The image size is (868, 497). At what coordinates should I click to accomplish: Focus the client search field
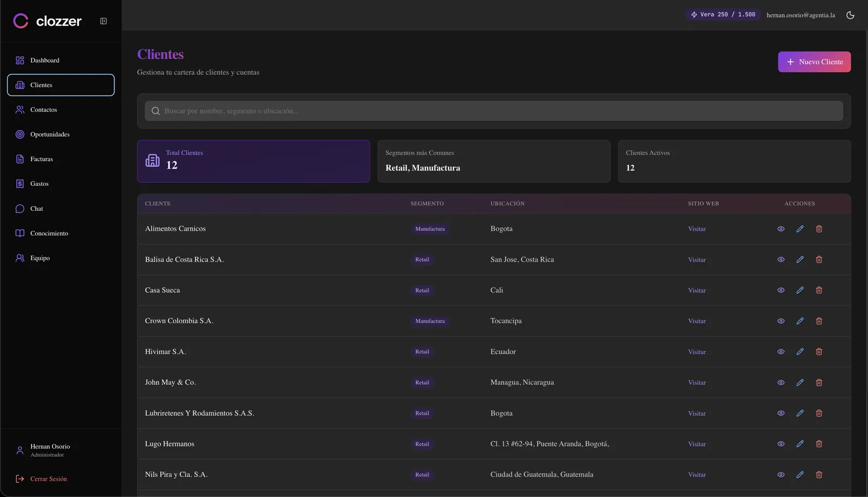[x=494, y=111]
